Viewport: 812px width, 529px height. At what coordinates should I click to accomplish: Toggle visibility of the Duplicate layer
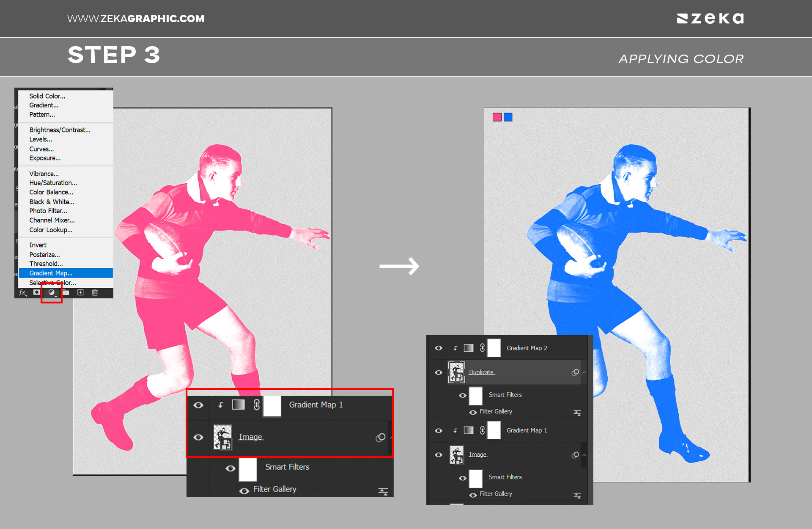439,372
